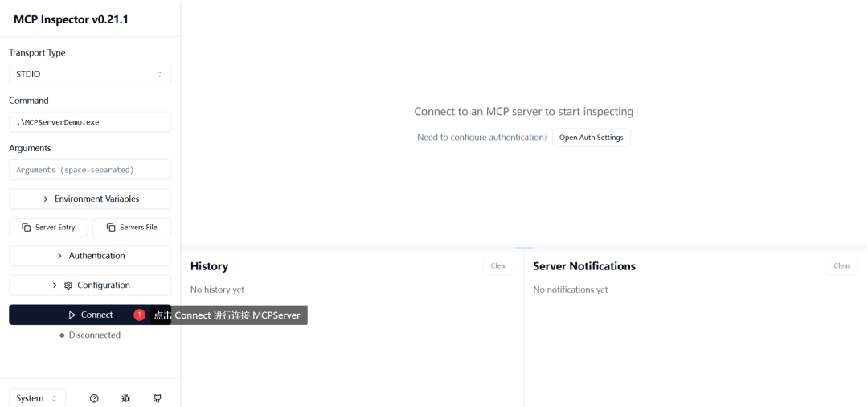Click the Server Notifications heading
The width and height of the screenshot is (868, 407).
584,266
